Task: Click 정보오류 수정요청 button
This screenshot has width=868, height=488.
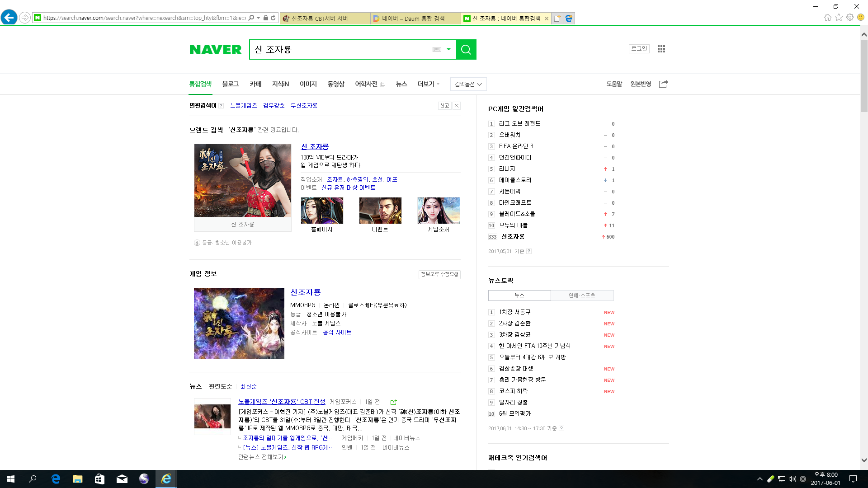Action: click(x=439, y=274)
